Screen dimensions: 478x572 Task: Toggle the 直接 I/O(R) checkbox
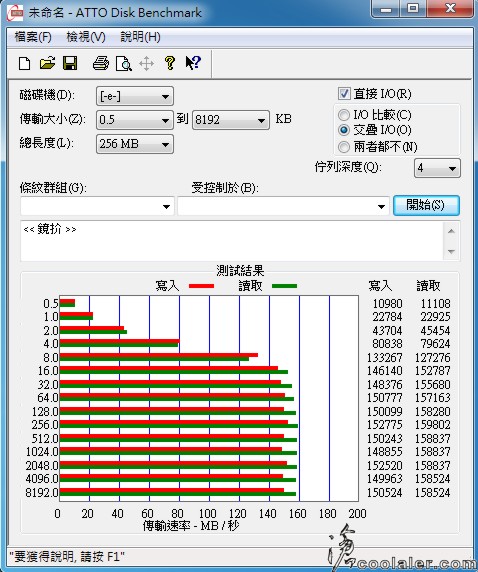pos(344,94)
